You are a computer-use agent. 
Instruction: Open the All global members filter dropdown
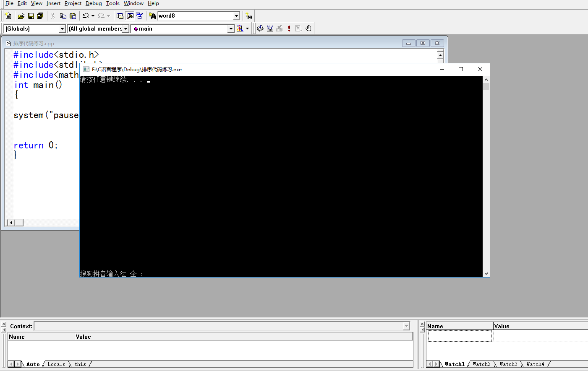125,29
